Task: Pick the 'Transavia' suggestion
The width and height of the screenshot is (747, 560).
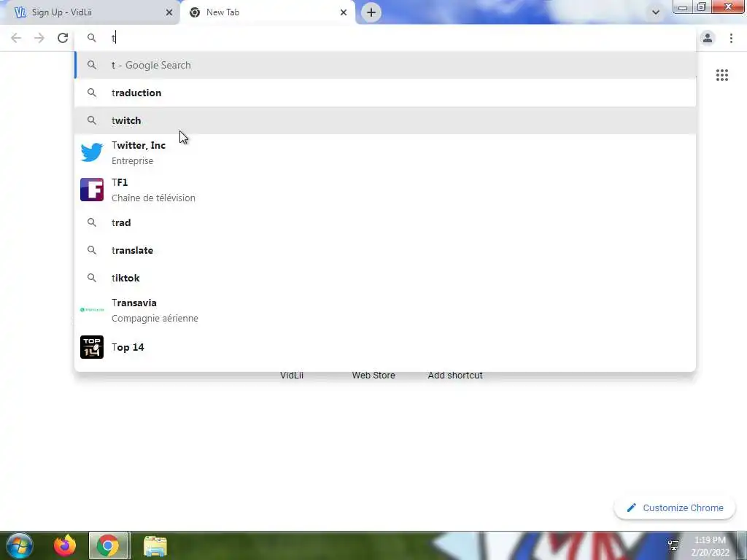Action: (385, 310)
